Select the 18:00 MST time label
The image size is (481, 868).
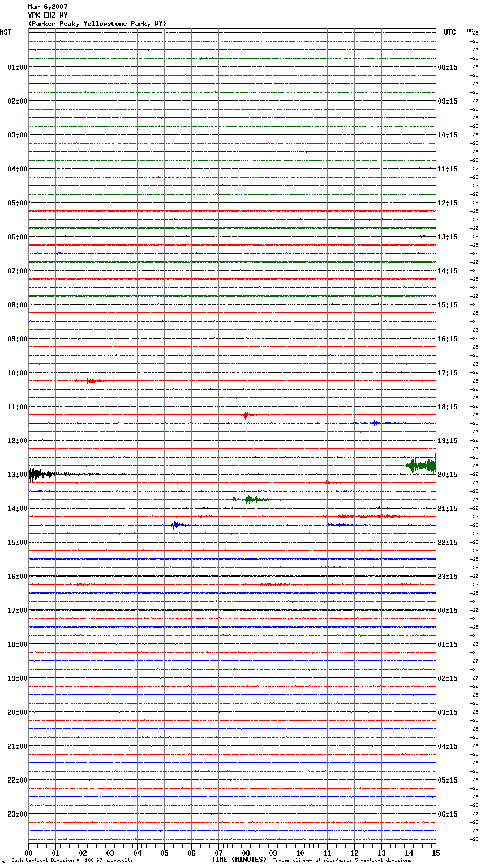[18, 644]
